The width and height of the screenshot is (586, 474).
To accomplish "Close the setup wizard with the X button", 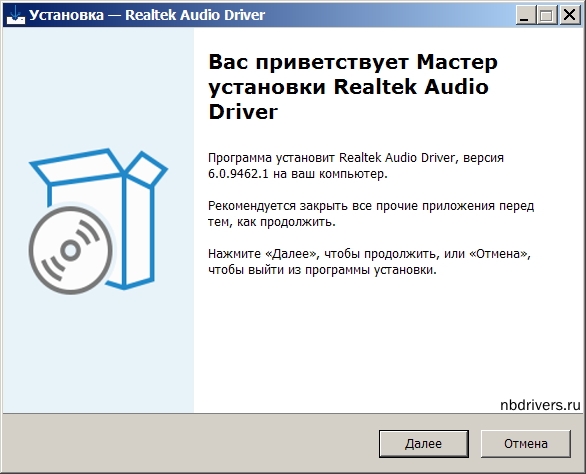I will point(570,15).
